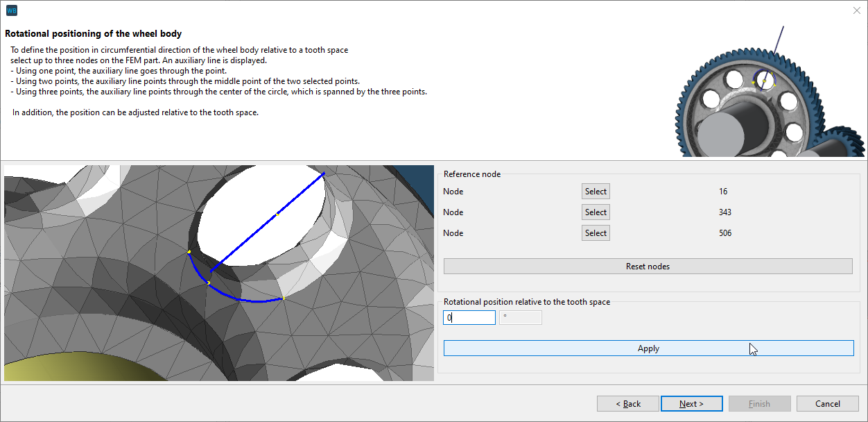Click the Select button for Node 16
This screenshot has height=422, width=868.
tap(595, 191)
